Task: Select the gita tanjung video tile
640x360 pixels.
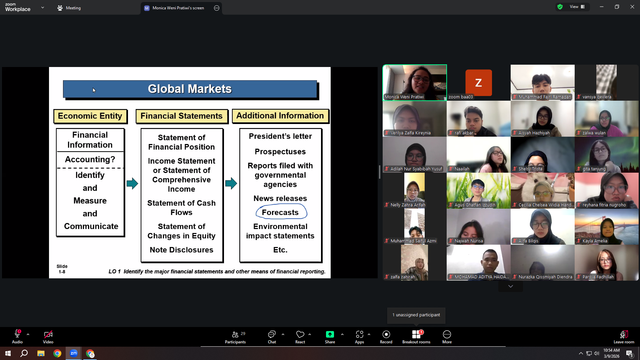Action: [x=607, y=155]
